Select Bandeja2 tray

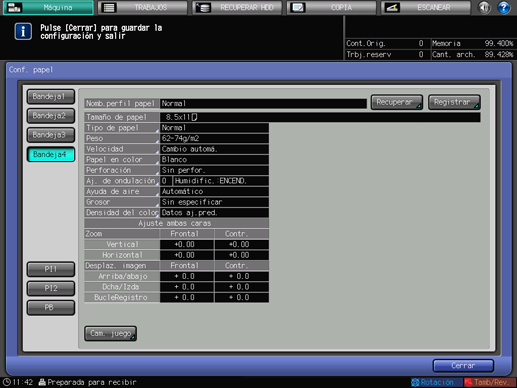click(51, 116)
